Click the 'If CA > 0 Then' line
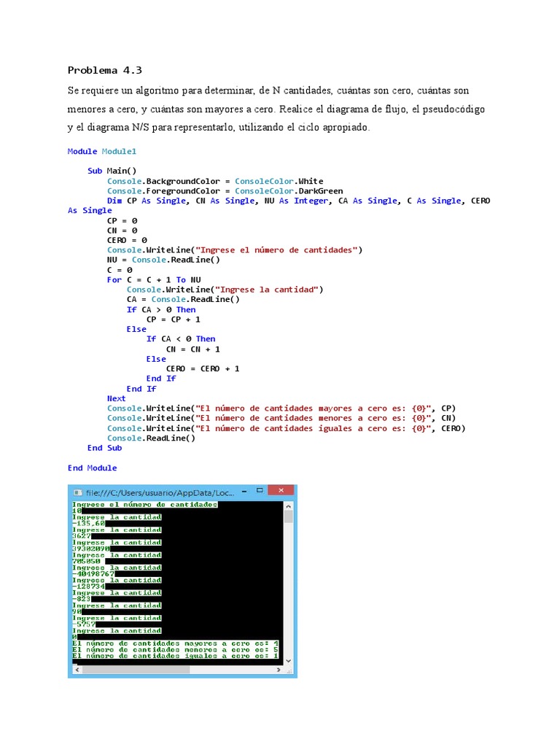The image size is (560, 747). [161, 309]
